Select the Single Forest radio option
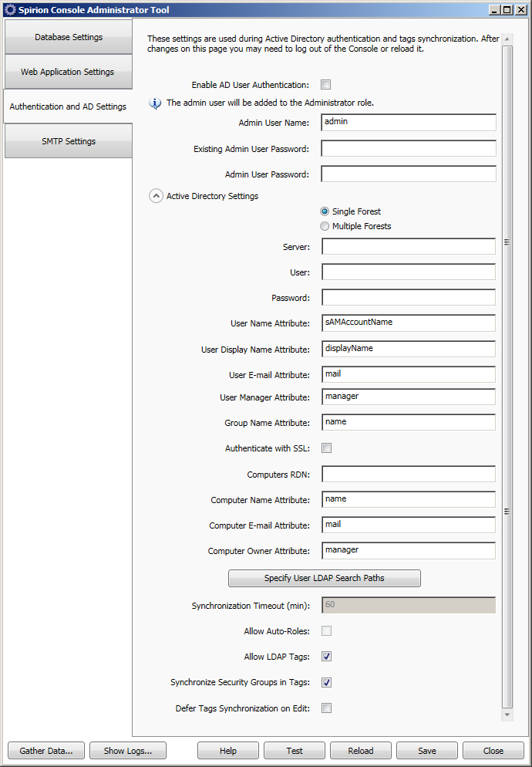The image size is (532, 767). 325,211
